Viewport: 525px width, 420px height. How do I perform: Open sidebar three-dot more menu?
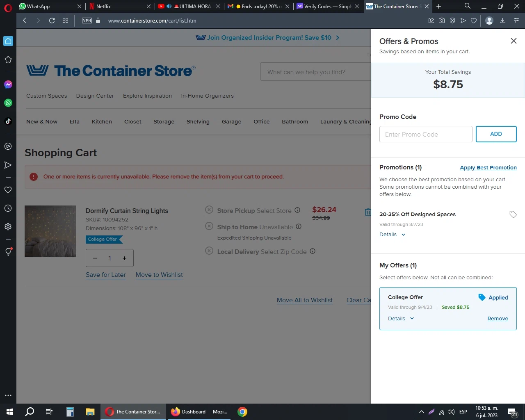pos(8,395)
